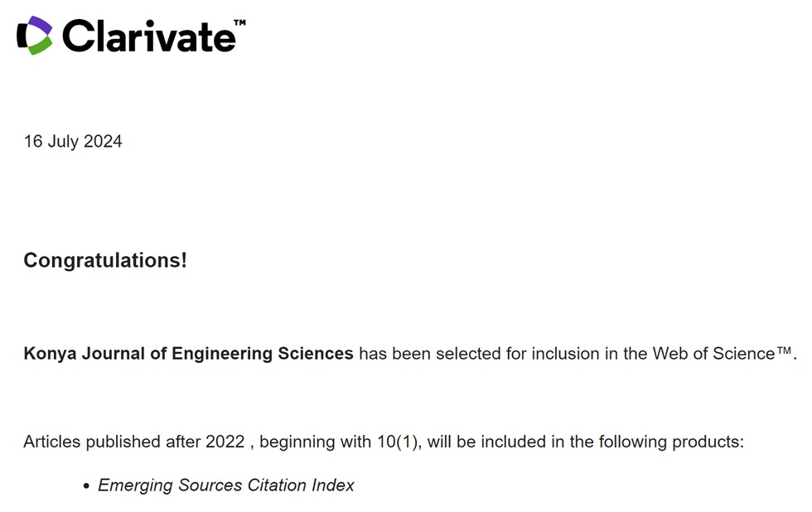The height and width of the screenshot is (512, 812).
Task: Click the words "Articles published after"
Action: click(x=112, y=442)
